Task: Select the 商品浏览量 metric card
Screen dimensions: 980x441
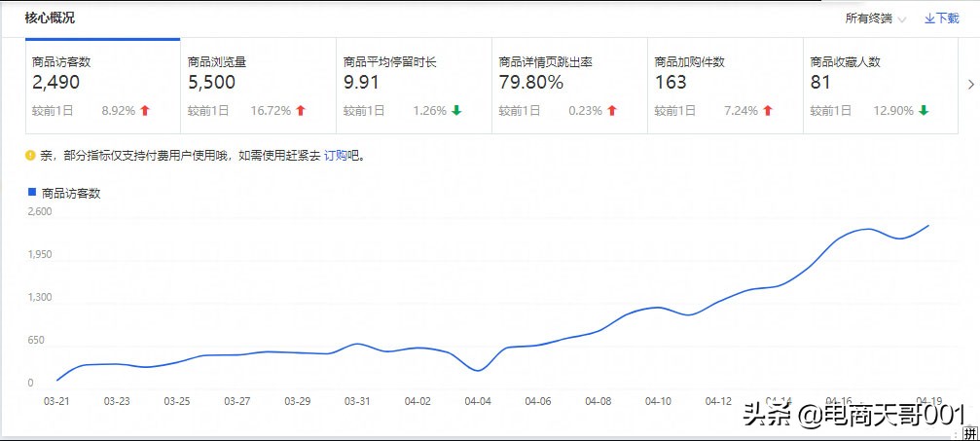Action: [259, 86]
